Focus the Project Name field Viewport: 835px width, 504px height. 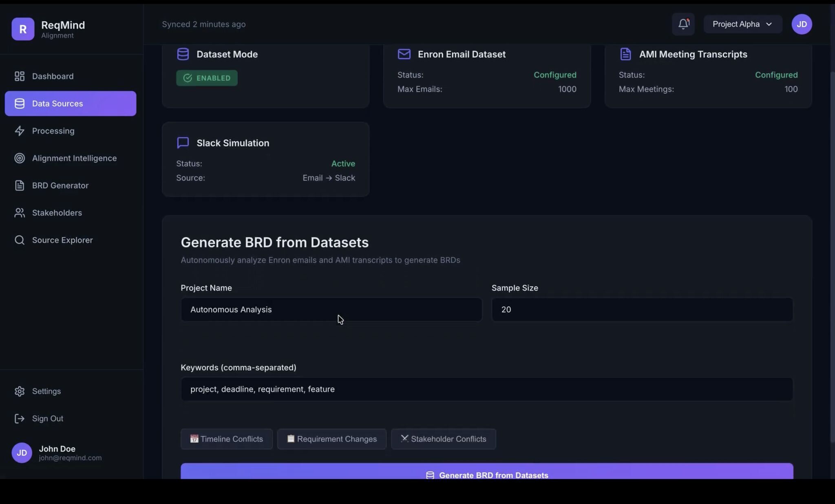331,310
